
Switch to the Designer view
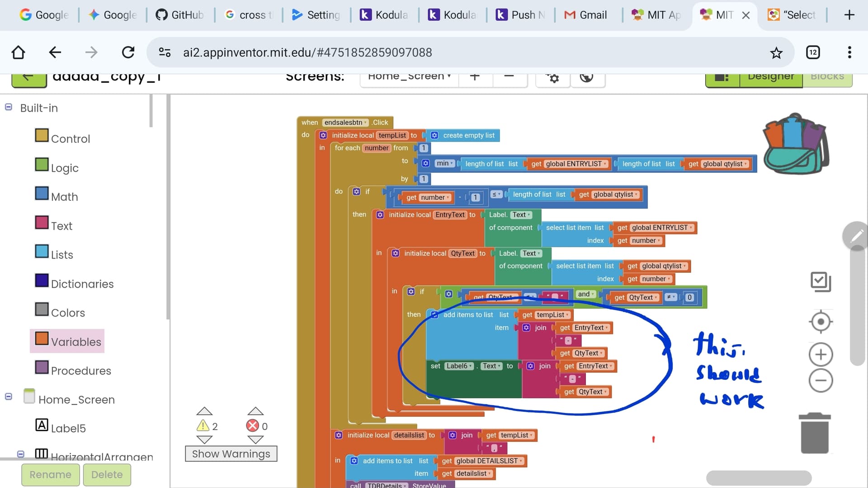click(x=770, y=77)
